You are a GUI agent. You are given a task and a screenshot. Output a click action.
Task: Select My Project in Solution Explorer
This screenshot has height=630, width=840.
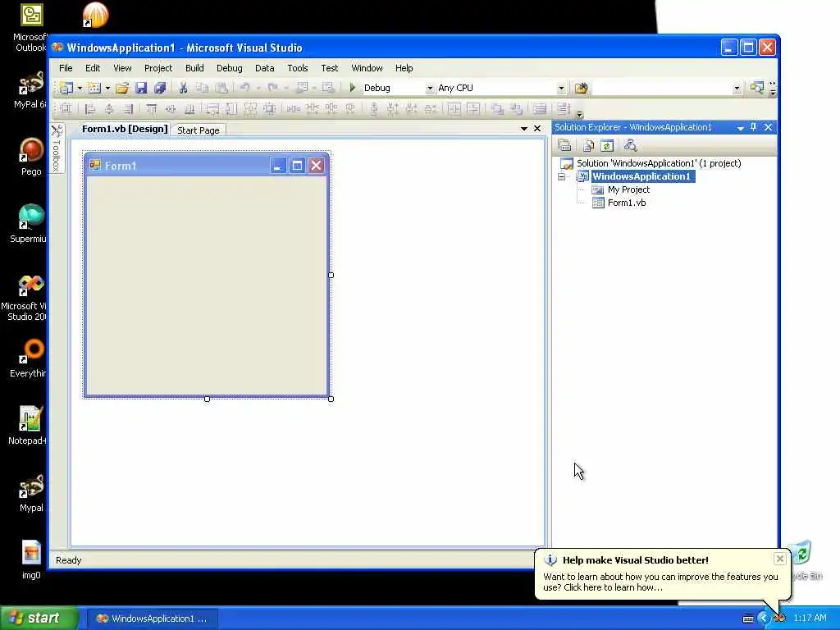coord(628,189)
